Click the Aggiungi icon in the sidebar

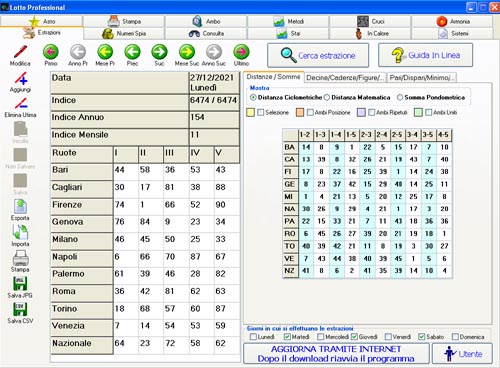[21, 79]
